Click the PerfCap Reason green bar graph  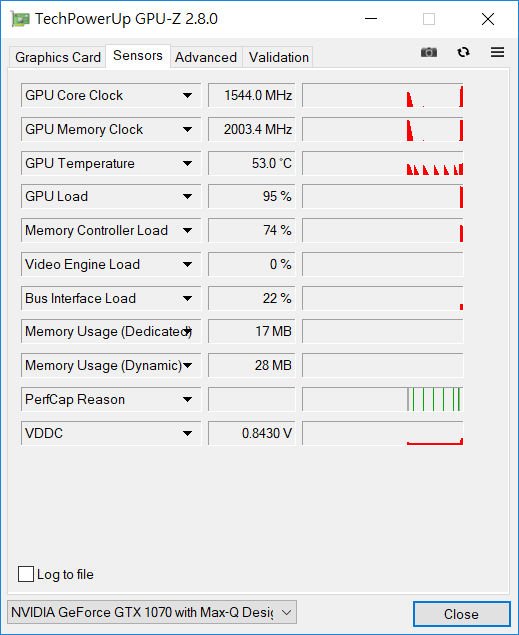tap(383, 400)
